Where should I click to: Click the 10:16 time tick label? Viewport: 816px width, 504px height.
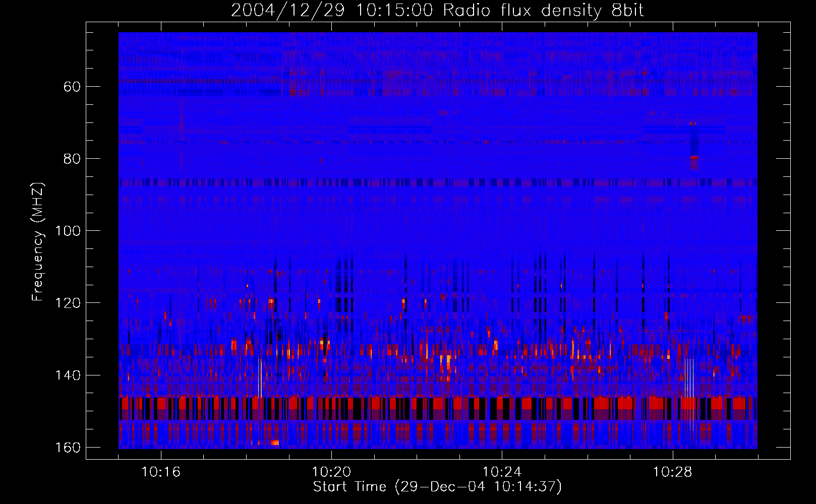point(161,472)
